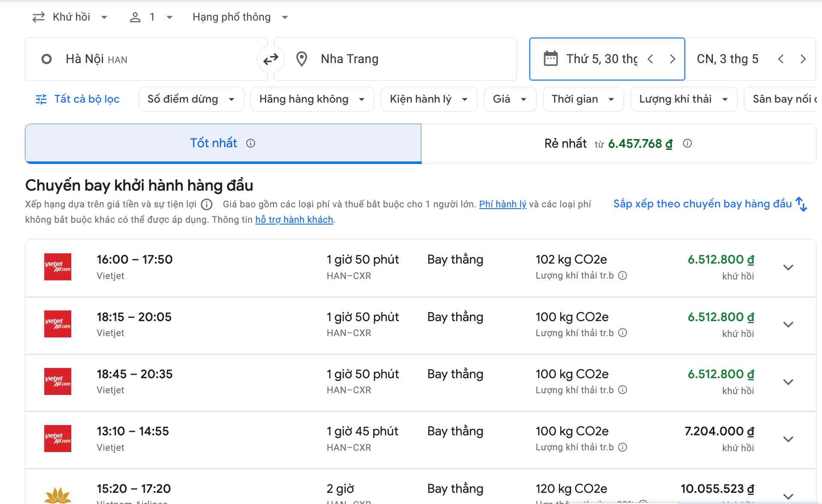822x504 pixels.
Task: Click the filter icon beside Tất cả bộ lọc
Action: point(41,99)
